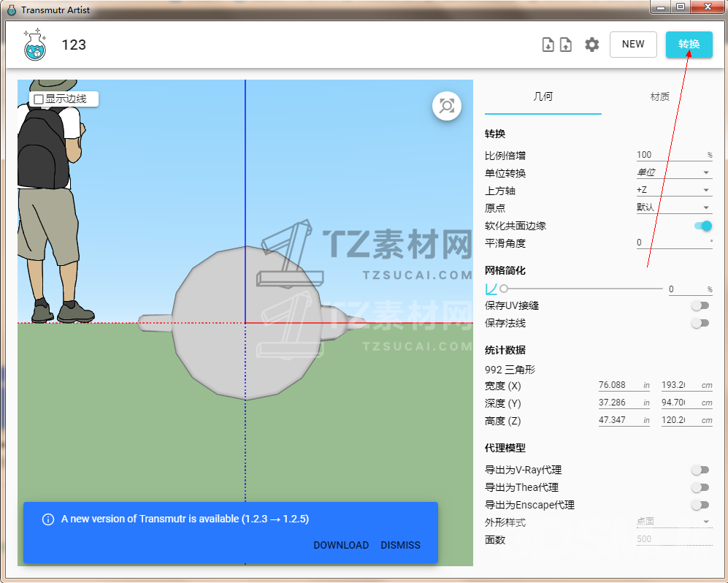Click the project name 123
728x583 pixels.
click(74, 45)
